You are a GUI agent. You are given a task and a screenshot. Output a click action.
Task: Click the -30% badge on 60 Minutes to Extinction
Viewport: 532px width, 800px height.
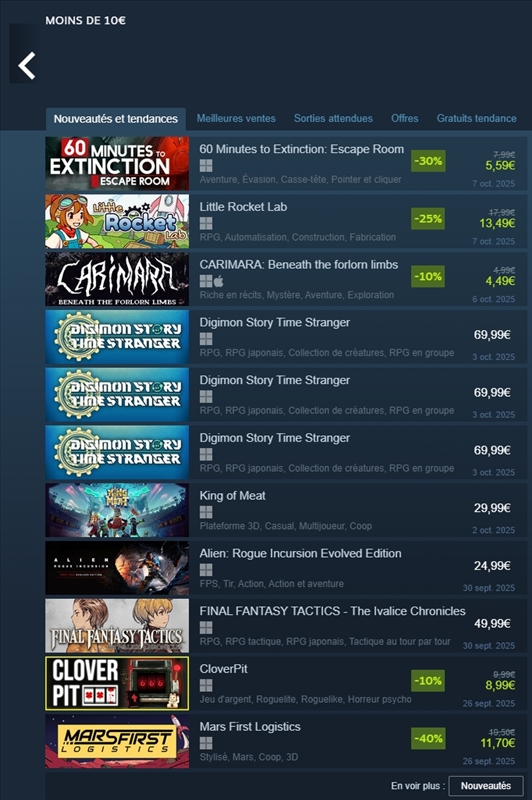[x=428, y=161]
